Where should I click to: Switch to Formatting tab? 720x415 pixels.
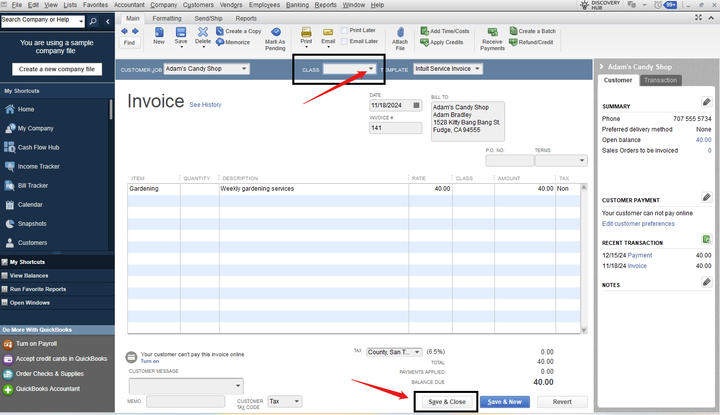pos(167,18)
